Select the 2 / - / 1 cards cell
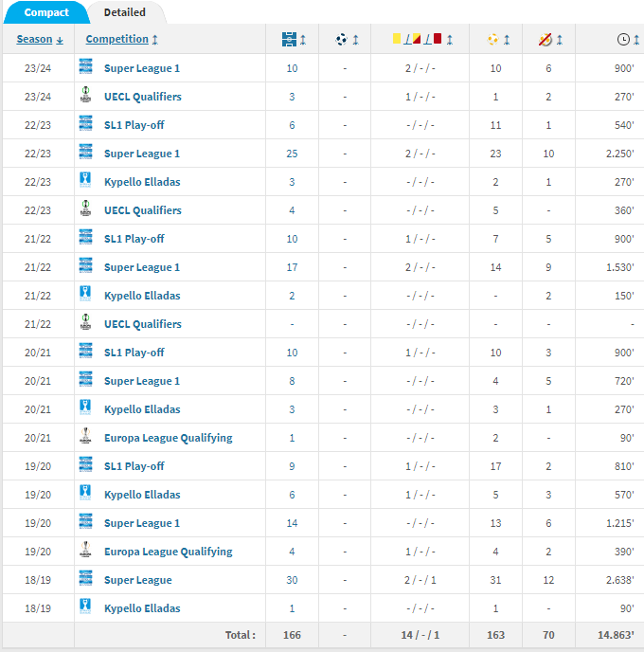This screenshot has width=644, height=652. [x=420, y=580]
